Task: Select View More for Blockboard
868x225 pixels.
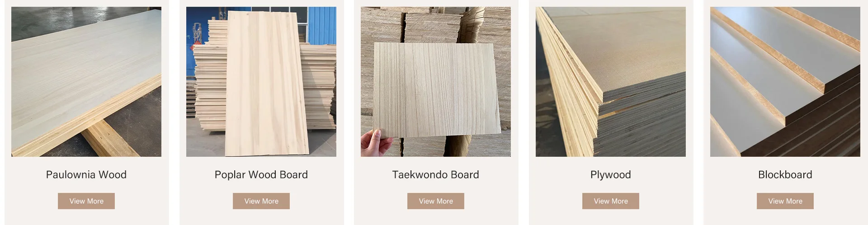Action: 785,201
